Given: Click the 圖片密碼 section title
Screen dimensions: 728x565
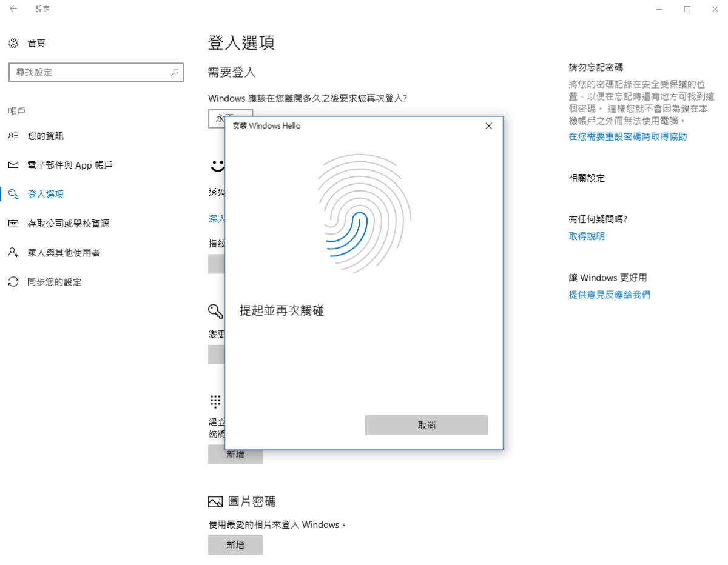Looking at the screenshot, I should 252,502.
